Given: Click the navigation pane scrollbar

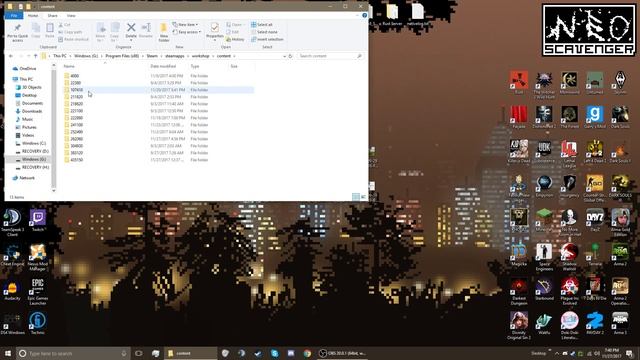Looking at the screenshot, I should point(53,128).
